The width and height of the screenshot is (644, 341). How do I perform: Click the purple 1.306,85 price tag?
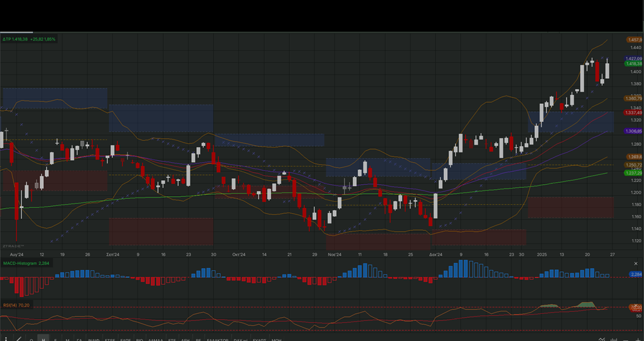633,131
